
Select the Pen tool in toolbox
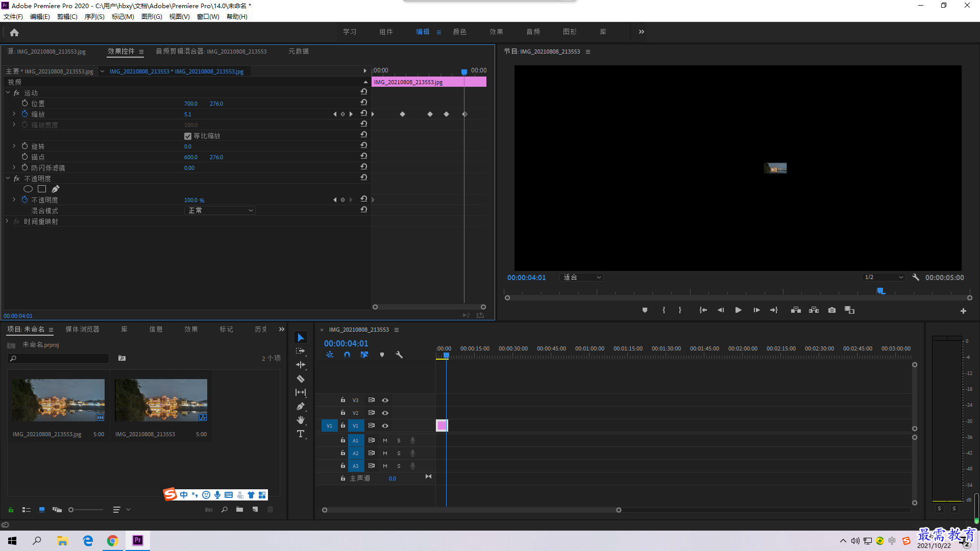pyautogui.click(x=301, y=406)
